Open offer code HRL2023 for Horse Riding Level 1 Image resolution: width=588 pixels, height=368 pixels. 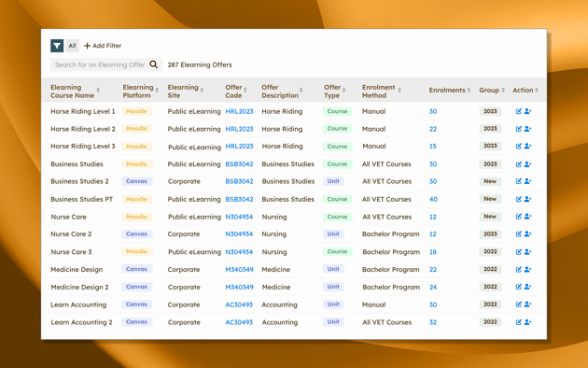point(239,111)
